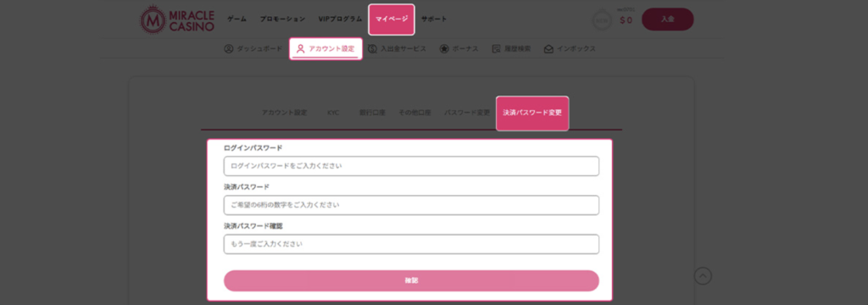Screen dimensions: 868x305
Task: Open ボーナス page
Action: tap(459, 48)
